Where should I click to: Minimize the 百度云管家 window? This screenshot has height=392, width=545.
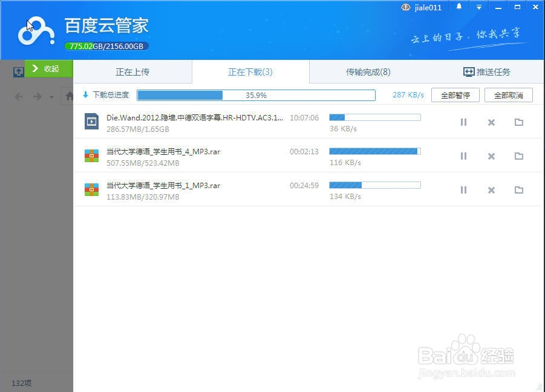498,7
